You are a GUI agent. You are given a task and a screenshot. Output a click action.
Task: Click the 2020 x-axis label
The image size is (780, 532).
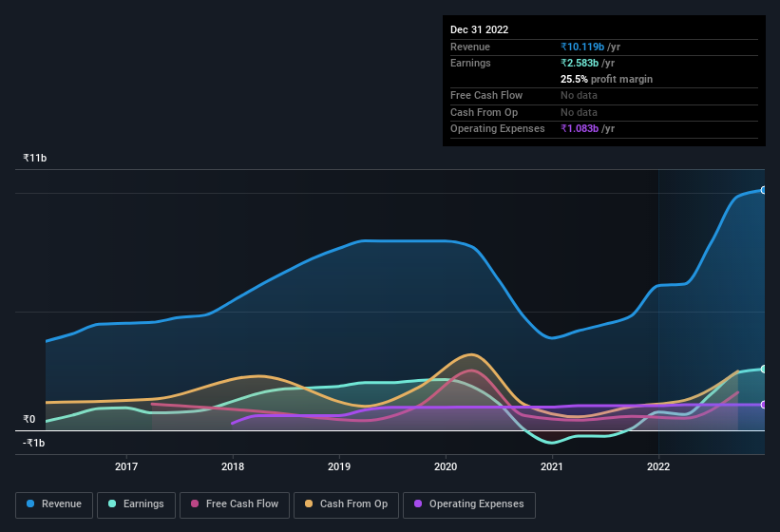(446, 466)
